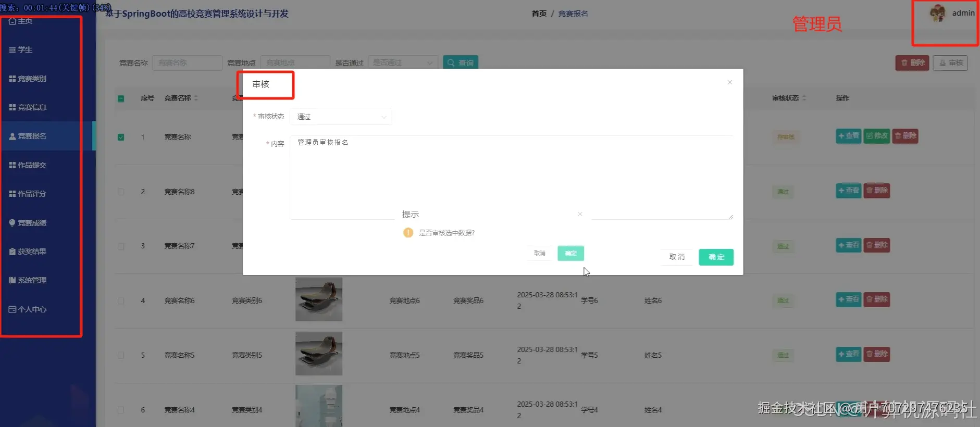Click the 姓名6 cell
The width and height of the screenshot is (980, 427).
point(653,300)
